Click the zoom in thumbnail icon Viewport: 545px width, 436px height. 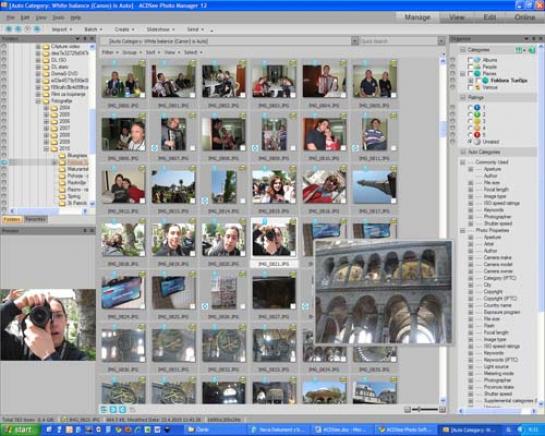442,410
